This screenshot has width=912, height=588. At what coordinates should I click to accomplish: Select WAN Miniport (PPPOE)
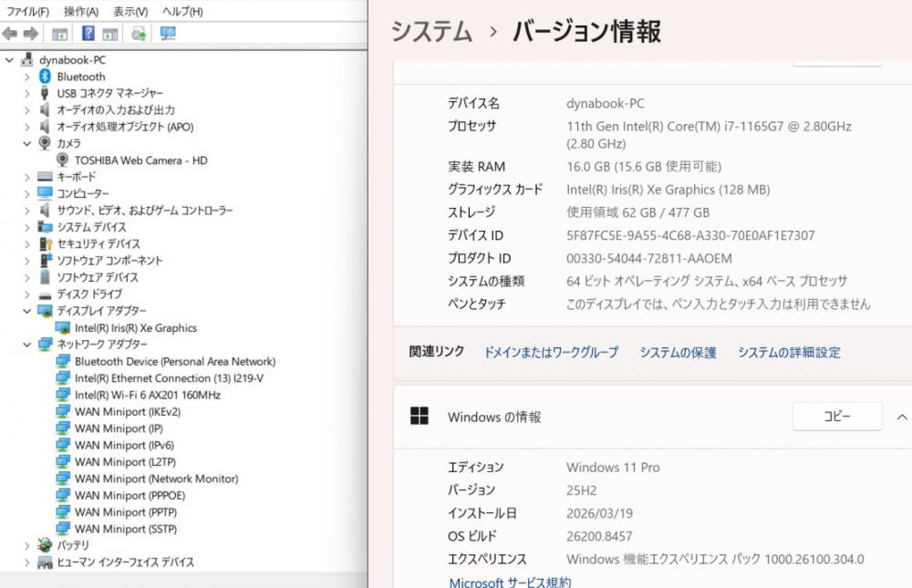click(x=130, y=496)
